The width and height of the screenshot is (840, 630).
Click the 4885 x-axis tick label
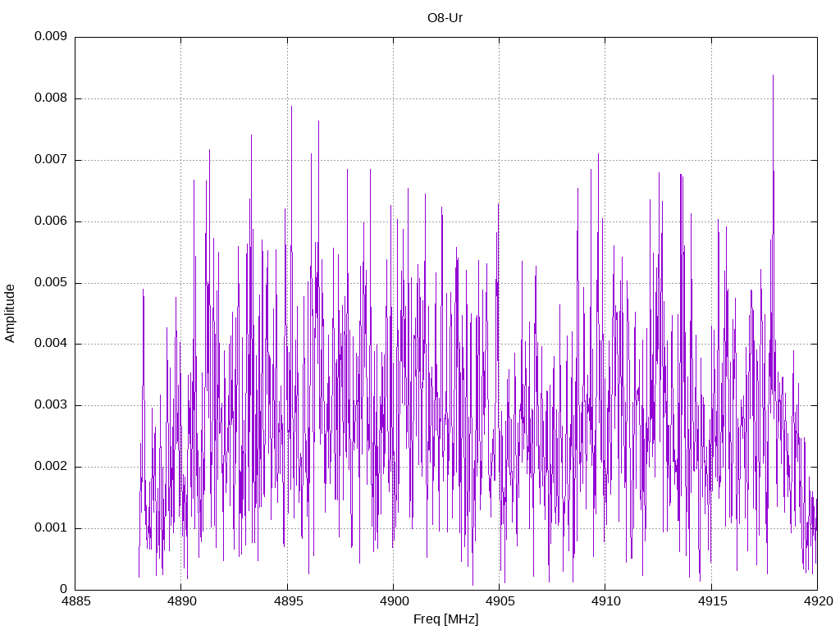(x=75, y=601)
